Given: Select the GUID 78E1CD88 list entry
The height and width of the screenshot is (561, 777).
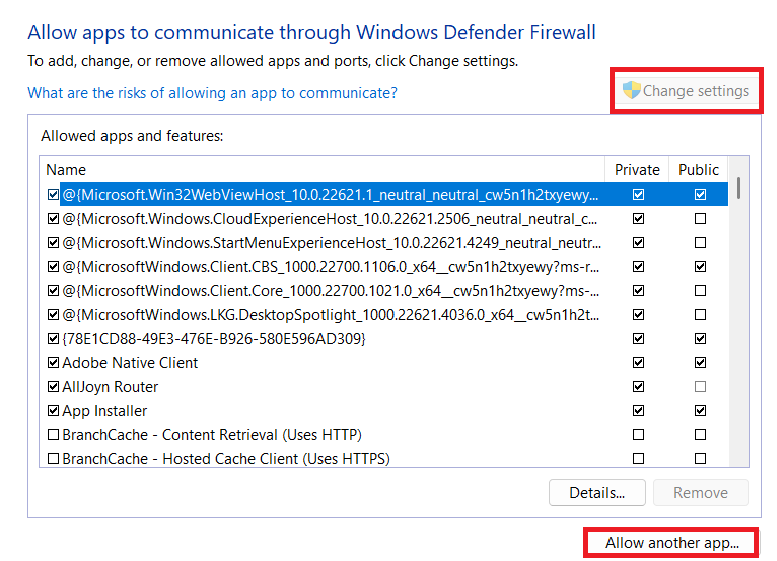Looking at the screenshot, I should [x=214, y=339].
